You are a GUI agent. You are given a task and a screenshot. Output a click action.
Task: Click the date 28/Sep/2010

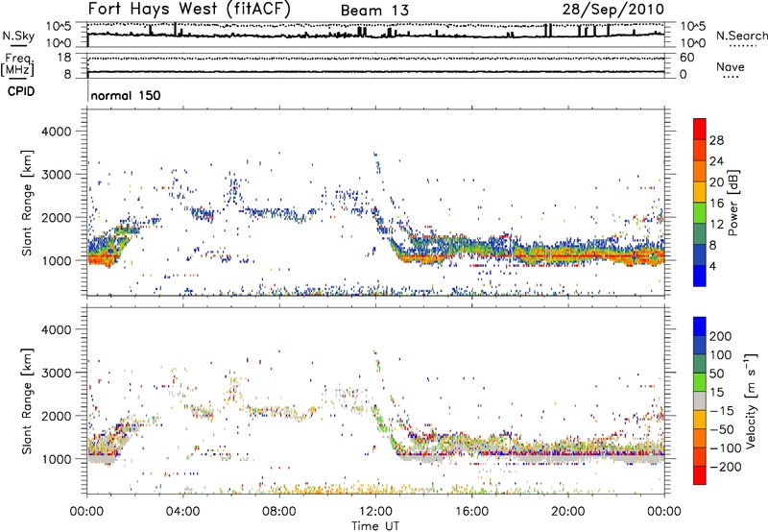[613, 10]
